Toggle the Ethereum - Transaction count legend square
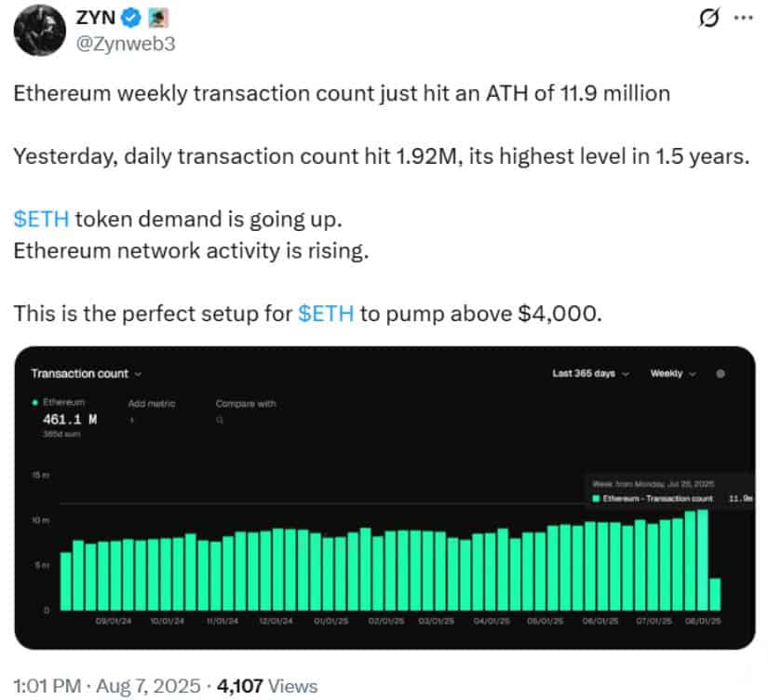Screen dimensions: 768x700 pyautogui.click(x=596, y=499)
